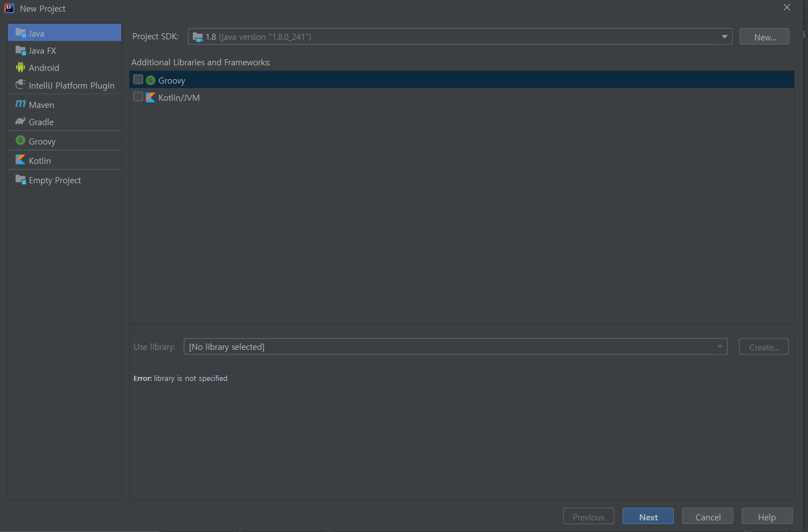This screenshot has width=808, height=532.
Task: Select Android project type label
Action: tap(44, 68)
